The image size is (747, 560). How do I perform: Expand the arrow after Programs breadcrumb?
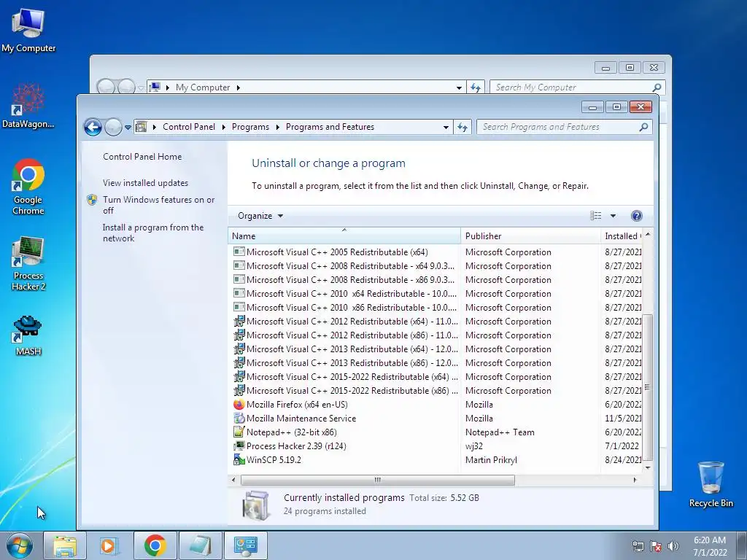(277, 127)
